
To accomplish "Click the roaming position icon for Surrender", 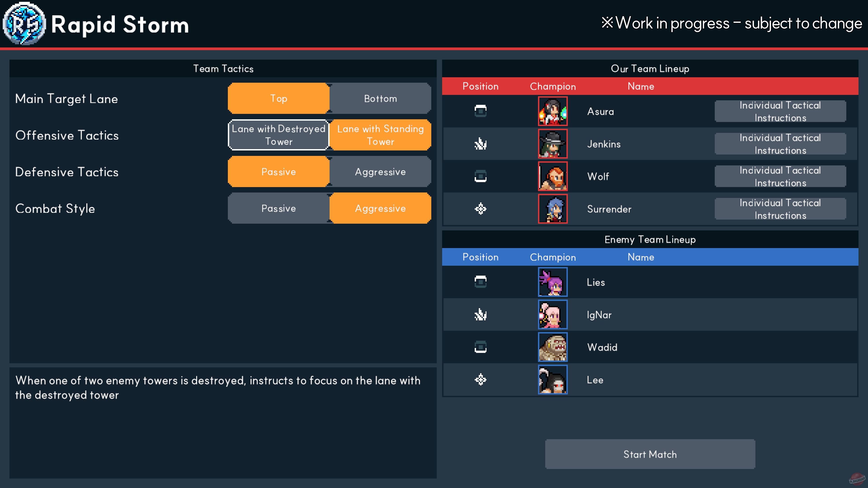I will tap(481, 209).
